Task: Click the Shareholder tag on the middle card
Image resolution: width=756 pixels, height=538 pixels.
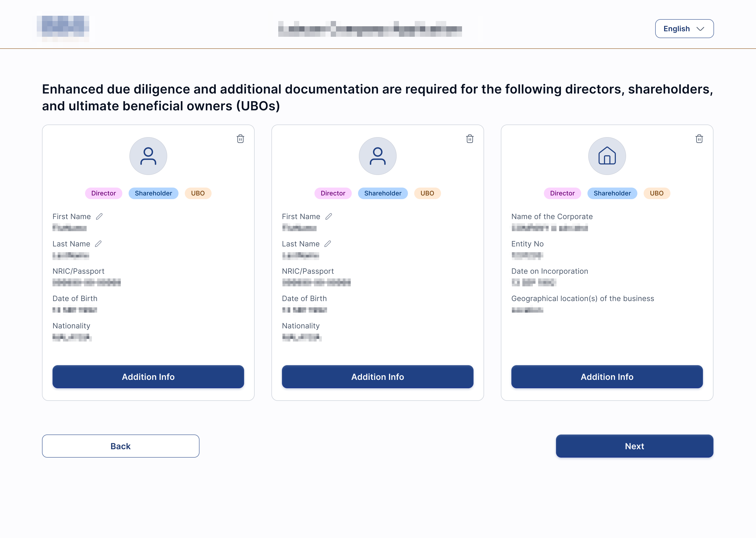Action: (x=383, y=193)
